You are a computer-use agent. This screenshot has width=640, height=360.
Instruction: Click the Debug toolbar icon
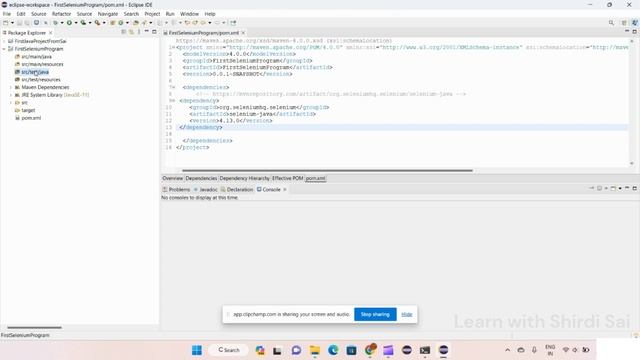(x=56, y=23)
